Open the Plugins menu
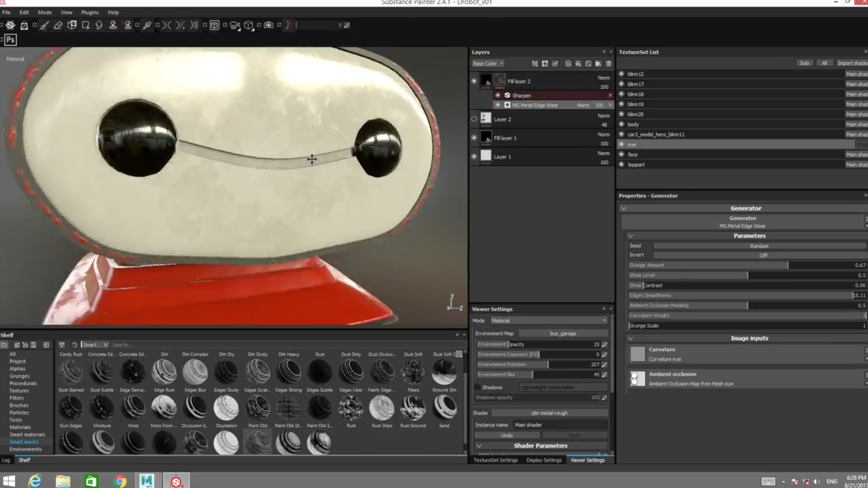Viewport: 868px width, 488px height. click(x=90, y=12)
